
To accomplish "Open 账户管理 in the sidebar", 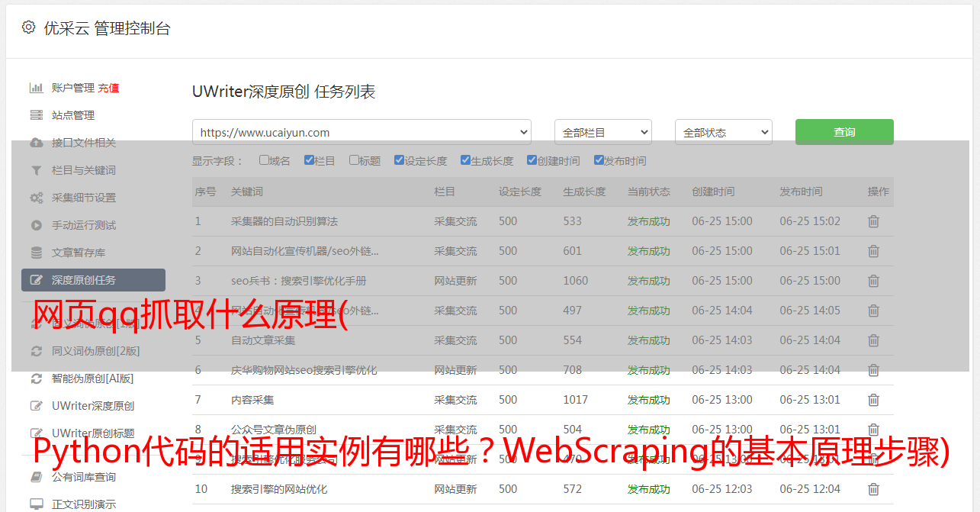I will pos(73,88).
